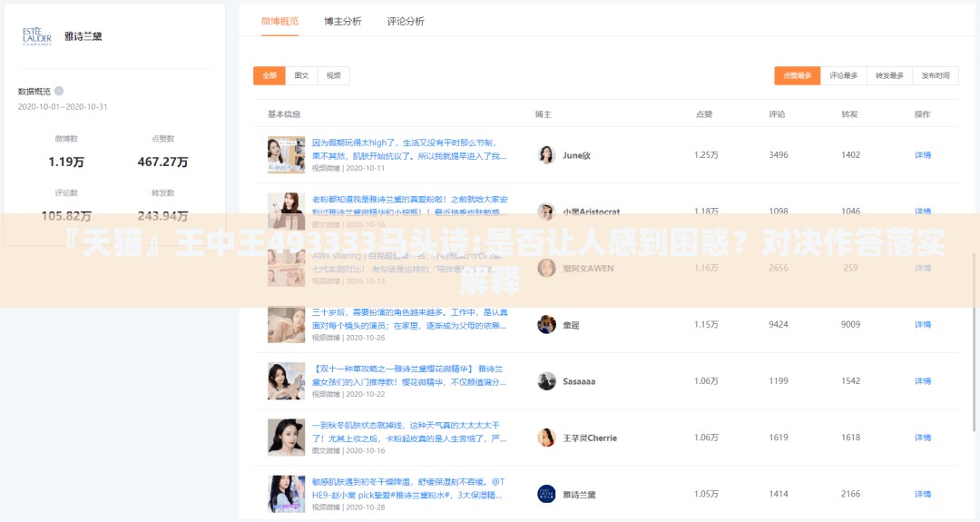Click the 转发 column header
This screenshot has width=980, height=522.
pos(849,114)
